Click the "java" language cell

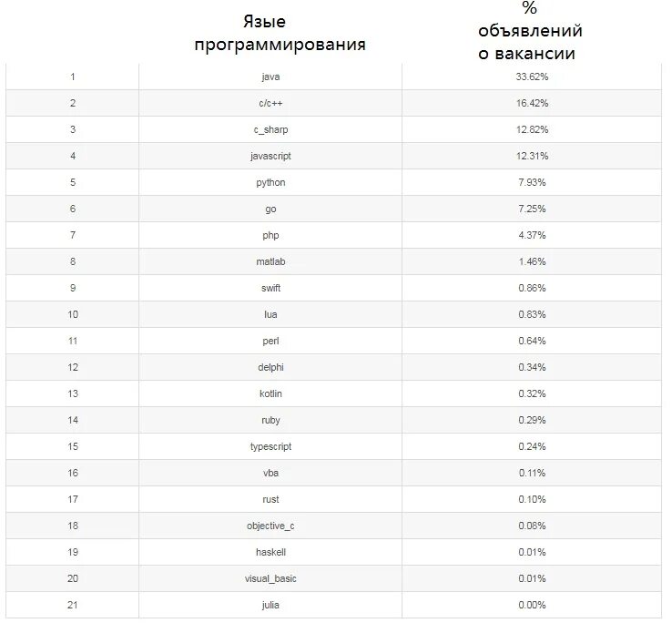point(270,77)
